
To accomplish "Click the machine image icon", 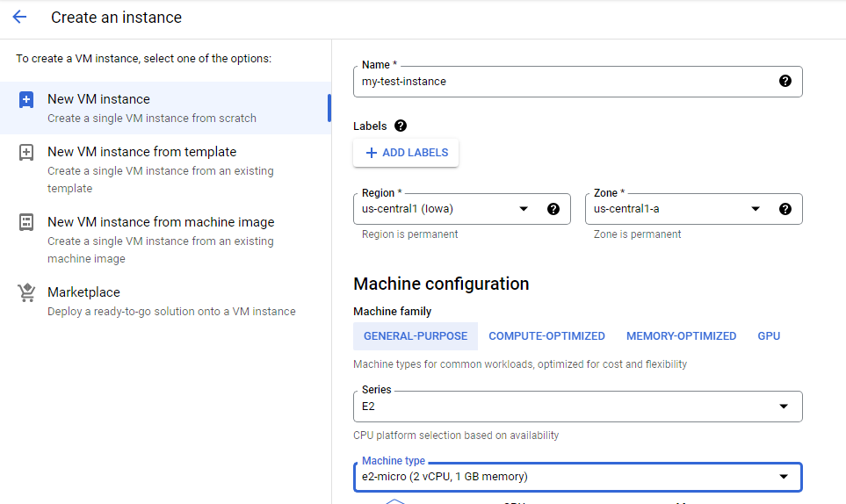I will coord(25,222).
